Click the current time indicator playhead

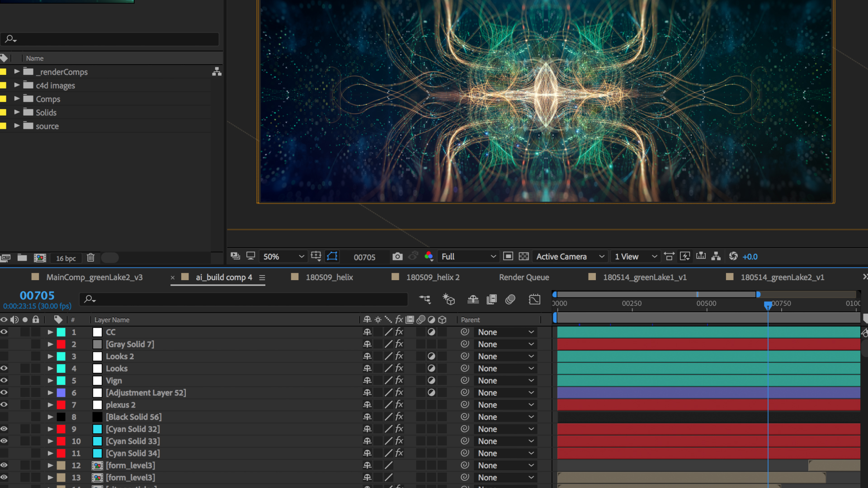pos(768,306)
